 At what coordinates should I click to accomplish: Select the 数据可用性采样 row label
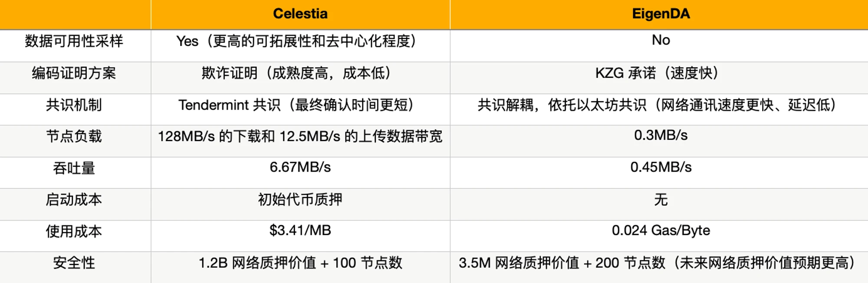74,41
